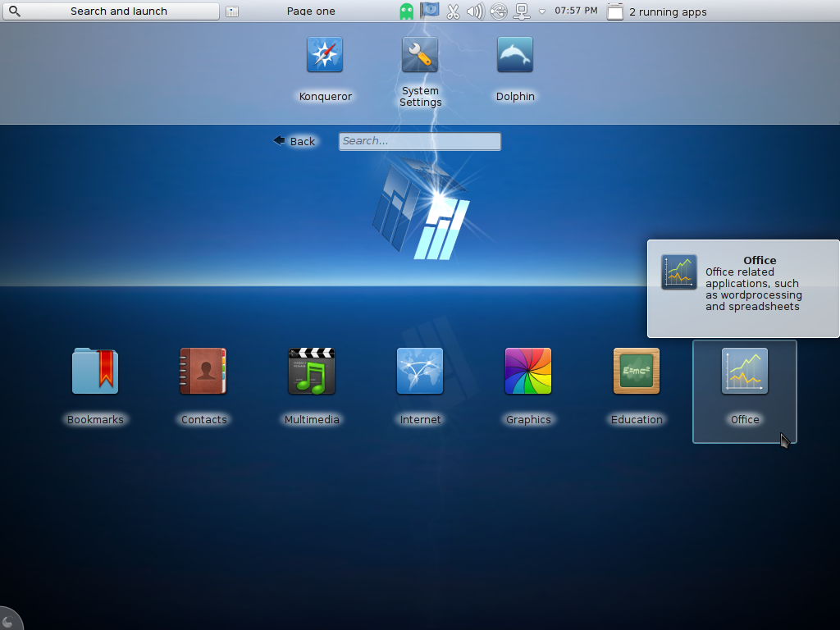Click the Back button above the search box

294,141
